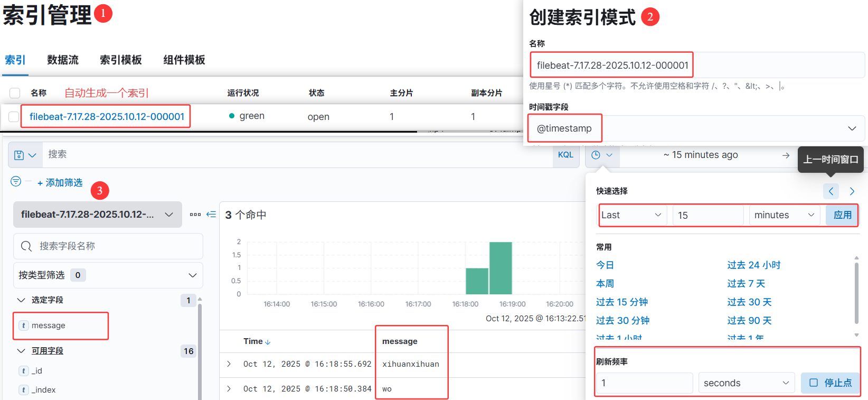868x400 pixels.
Task: Open the saved query disk icon menu
Action: pos(25,155)
